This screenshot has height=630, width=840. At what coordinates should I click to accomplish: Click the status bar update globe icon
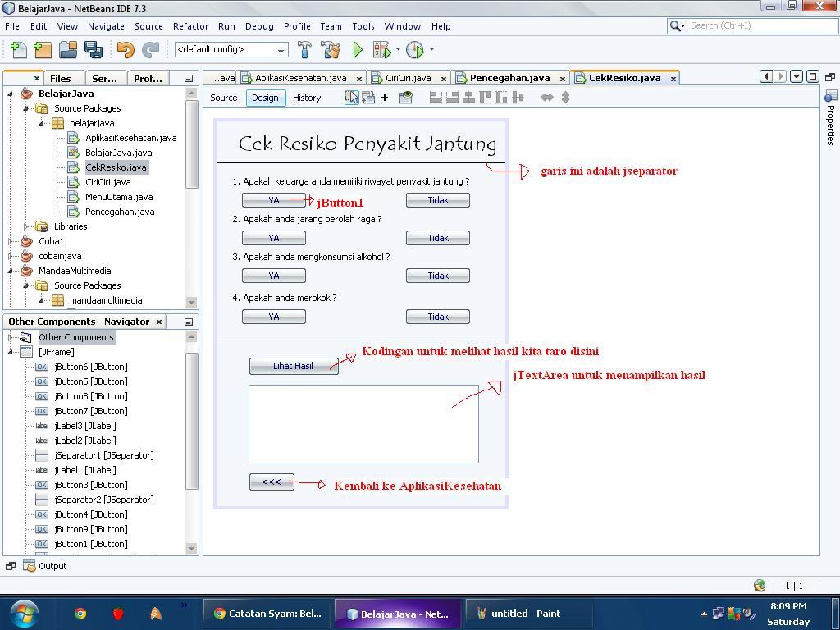coord(760,586)
